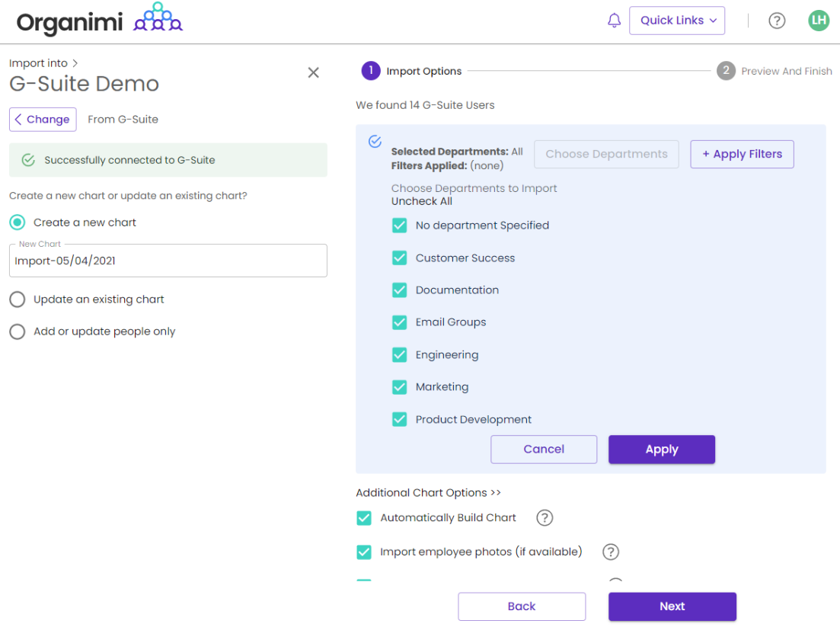Go to Preview And Finish step
This screenshot has width=840, height=627.
775,71
